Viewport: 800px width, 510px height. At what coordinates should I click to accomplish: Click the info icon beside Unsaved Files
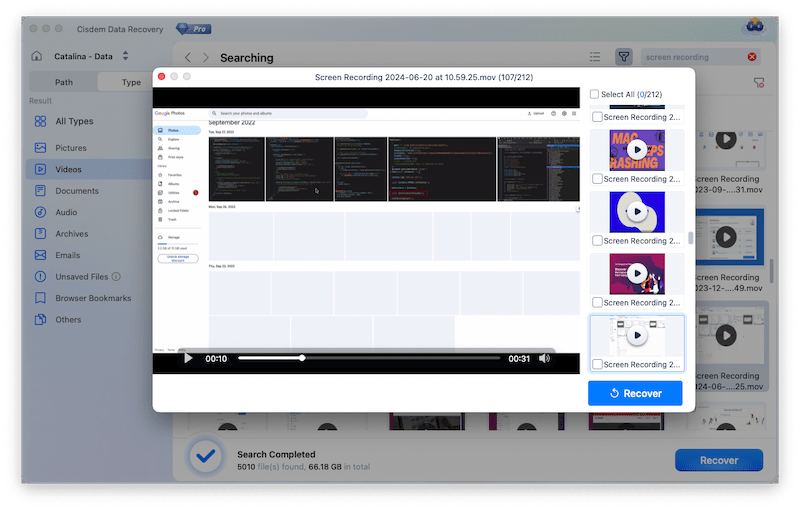click(x=116, y=276)
